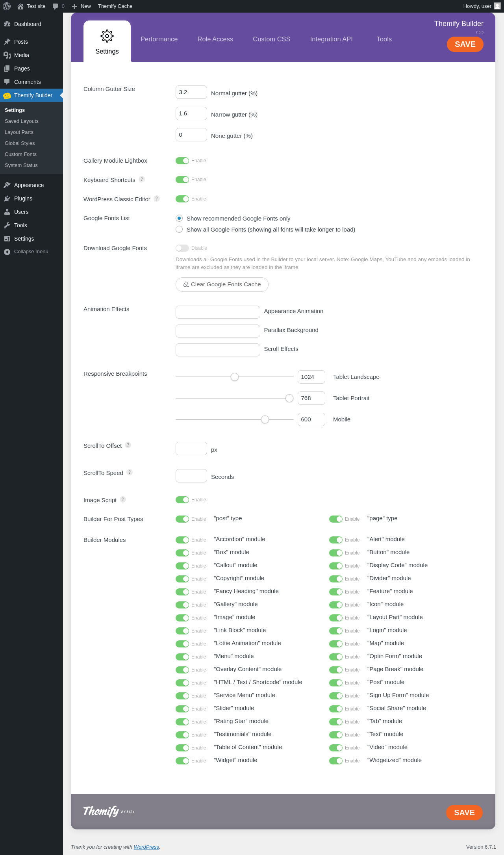Click the Tablet Landscape breakpoint slider handle
Viewport: 504px width, 855px height.
click(x=235, y=377)
